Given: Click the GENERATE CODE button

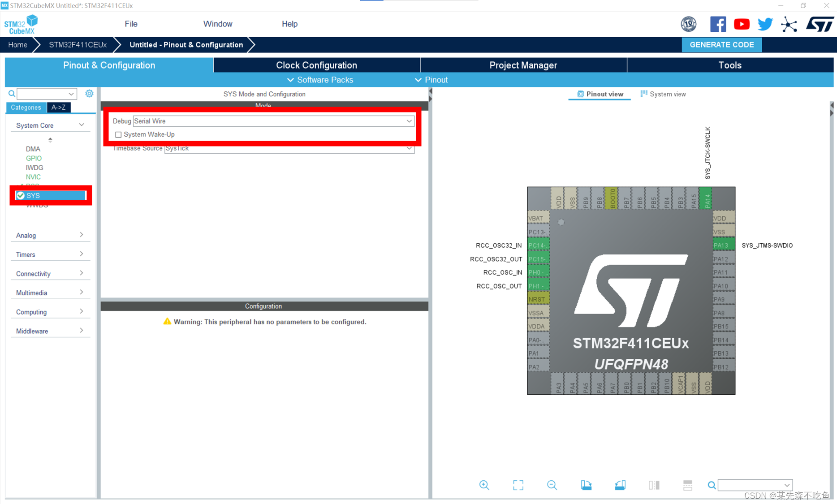Looking at the screenshot, I should pyautogui.click(x=721, y=45).
